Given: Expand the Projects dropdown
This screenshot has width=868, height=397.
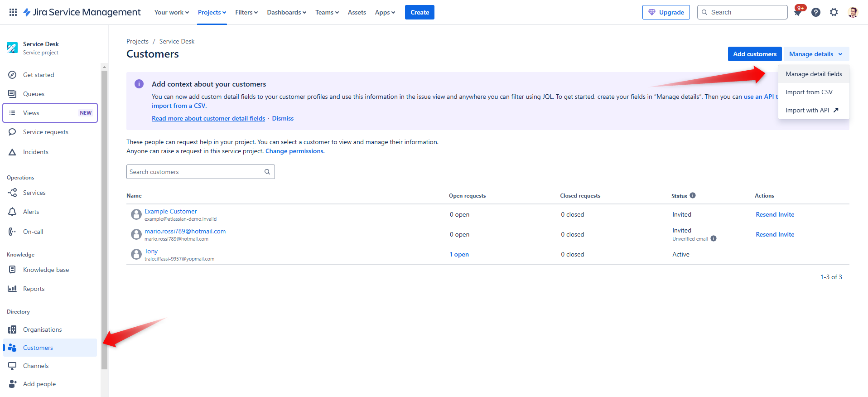Looking at the screenshot, I should (x=212, y=12).
